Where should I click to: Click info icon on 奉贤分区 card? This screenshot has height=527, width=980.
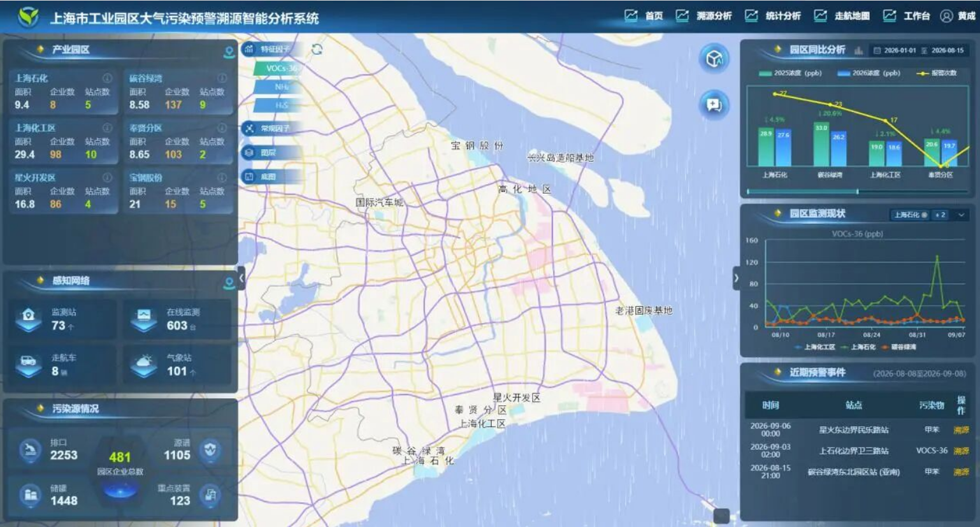point(222,127)
